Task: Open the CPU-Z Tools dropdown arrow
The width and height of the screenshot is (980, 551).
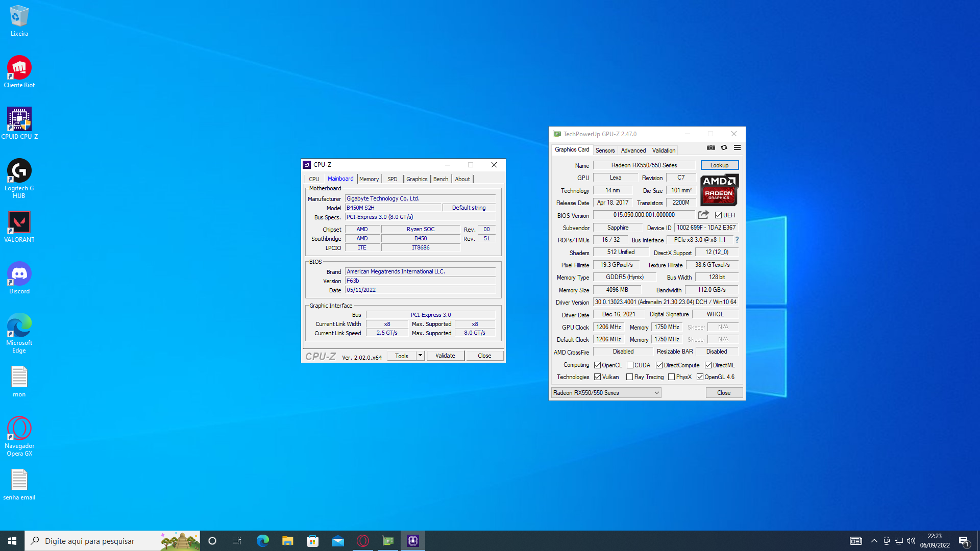Action: pos(420,356)
